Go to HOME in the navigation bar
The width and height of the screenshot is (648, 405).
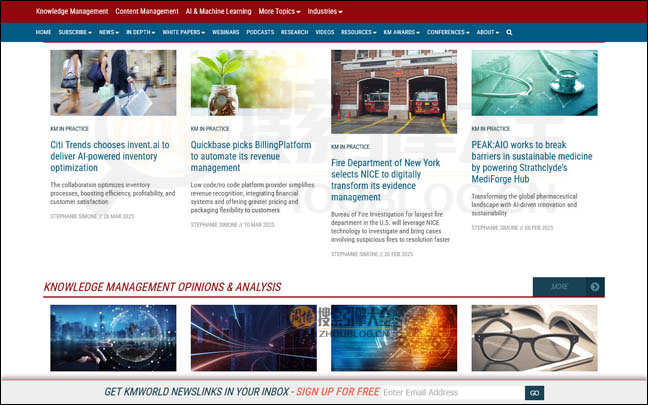(x=43, y=32)
